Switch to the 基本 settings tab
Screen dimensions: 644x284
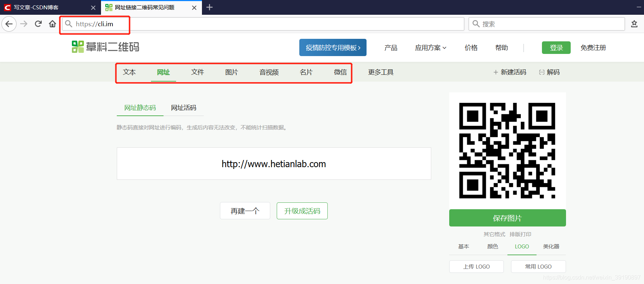coord(464,246)
